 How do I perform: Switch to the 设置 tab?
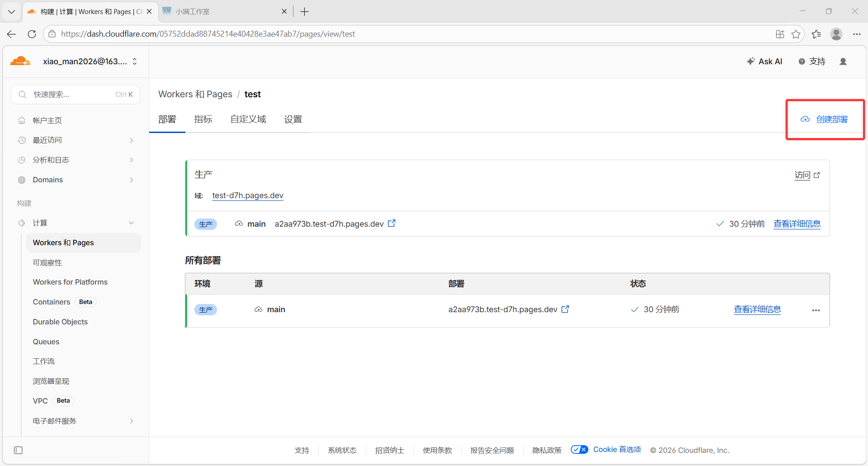point(293,119)
